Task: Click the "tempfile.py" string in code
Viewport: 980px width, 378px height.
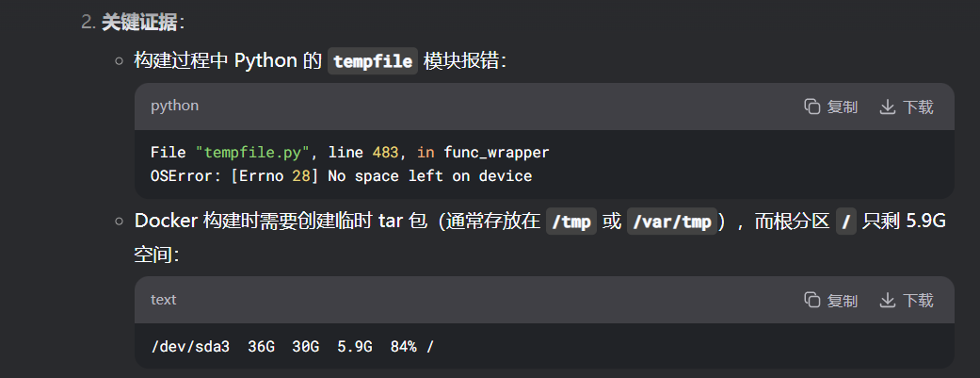Action: pos(252,152)
